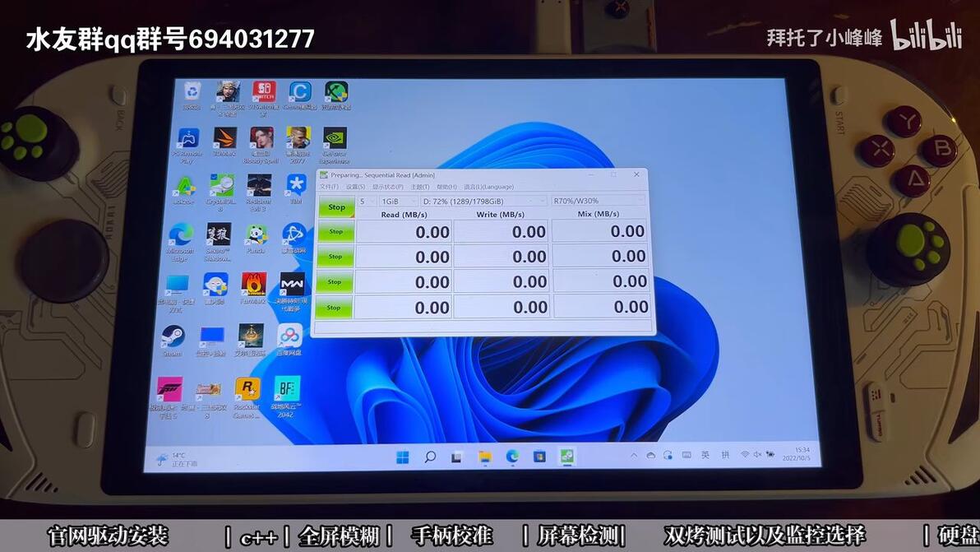Open the 文件(F) menu
The image size is (980, 552).
point(329,186)
